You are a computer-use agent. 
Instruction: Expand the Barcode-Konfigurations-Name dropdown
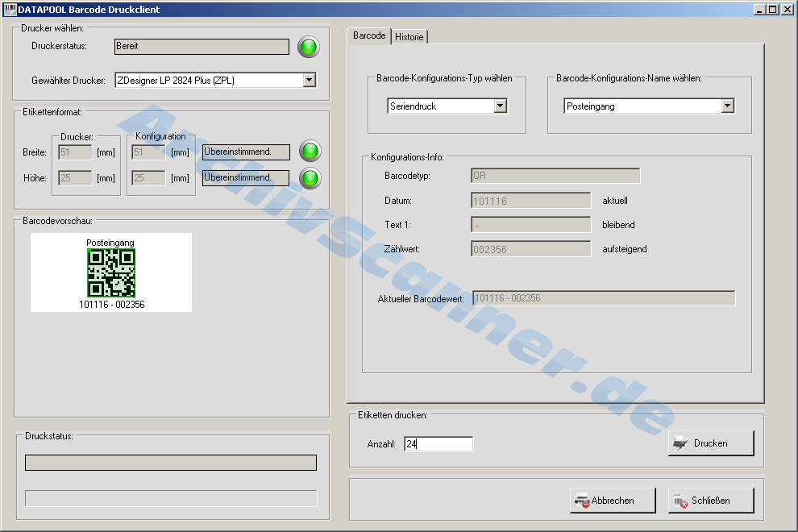tap(727, 106)
